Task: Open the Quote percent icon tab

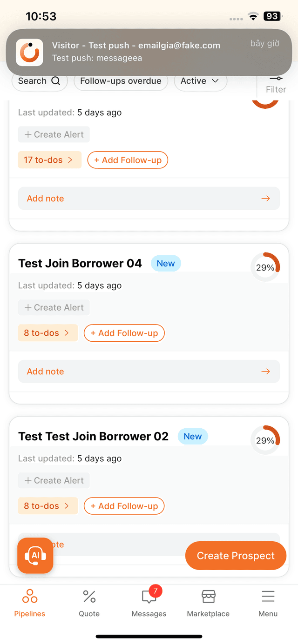Action: coord(89,597)
